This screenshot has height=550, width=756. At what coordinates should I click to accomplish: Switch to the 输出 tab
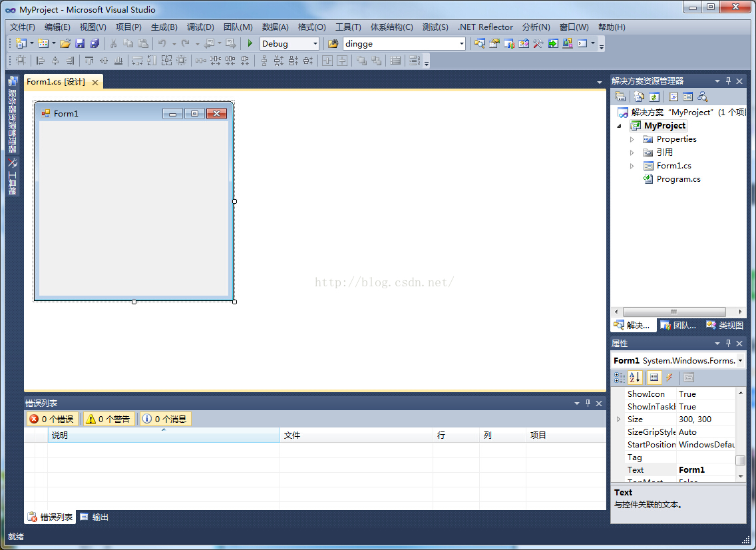(94, 517)
